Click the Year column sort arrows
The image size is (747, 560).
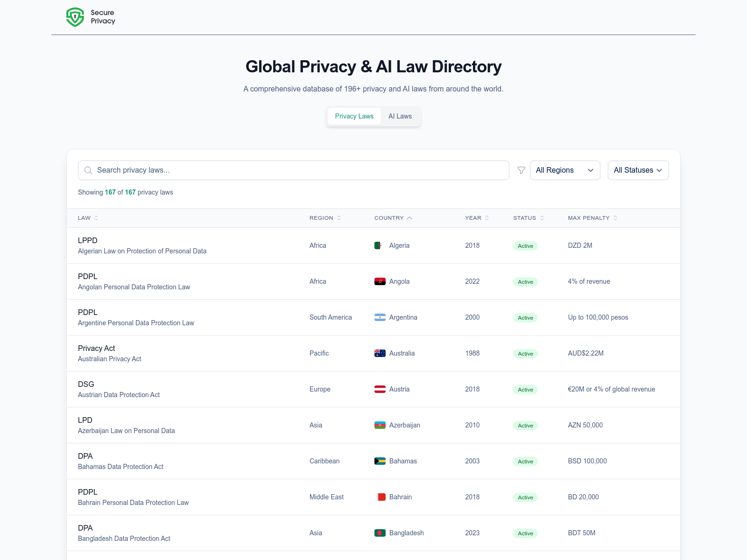(487, 217)
